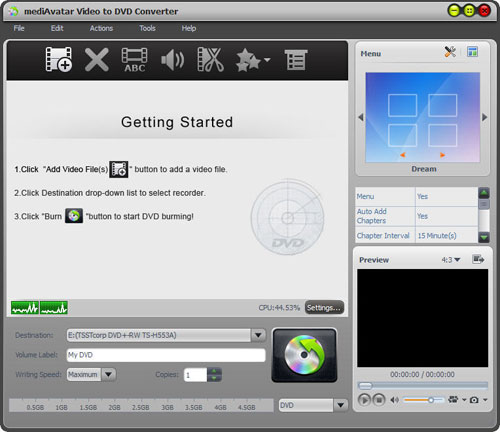Click the effects stars toolbar icon
Image resolution: width=500 pixels, height=432 pixels.
click(248, 60)
